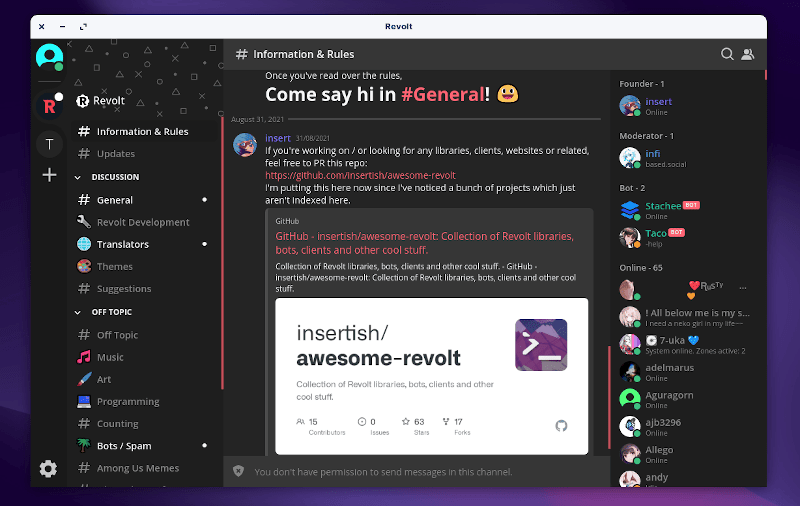Click your user avatar at top left
The height and width of the screenshot is (506, 800).
click(49, 56)
